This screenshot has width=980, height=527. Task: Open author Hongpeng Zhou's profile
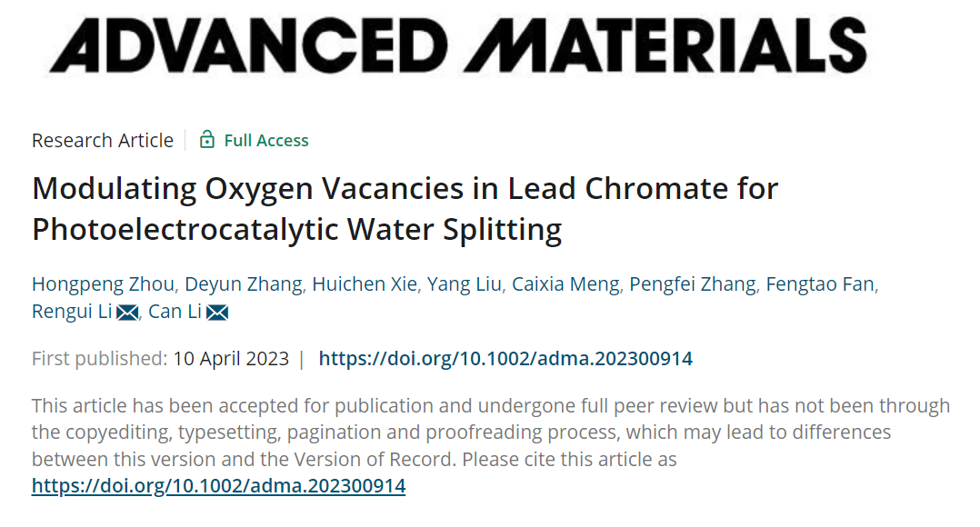pos(103,284)
